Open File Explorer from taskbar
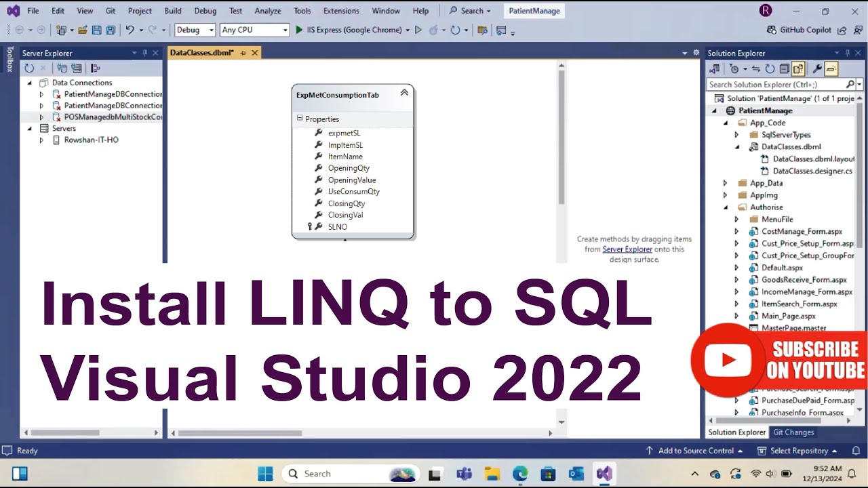 click(x=492, y=474)
